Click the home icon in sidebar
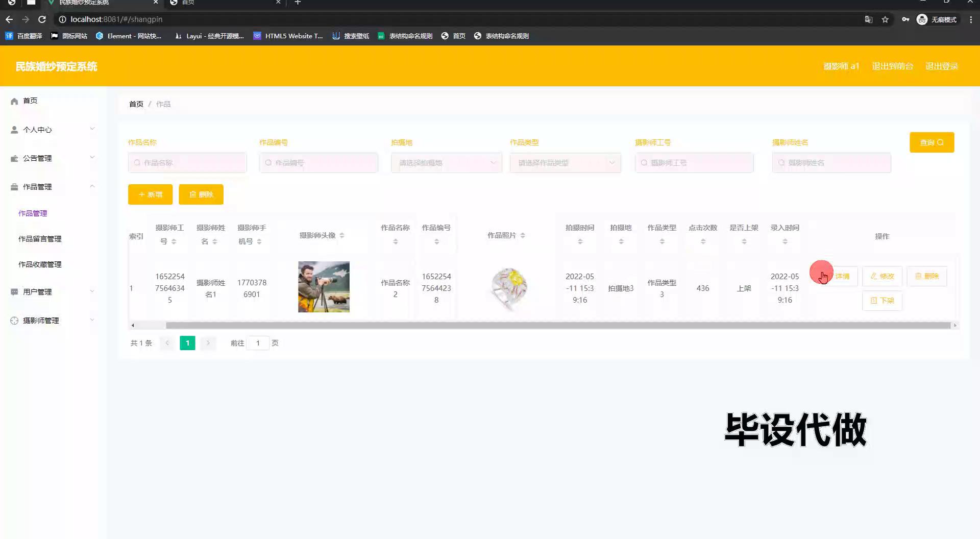The width and height of the screenshot is (980, 539). click(x=14, y=101)
